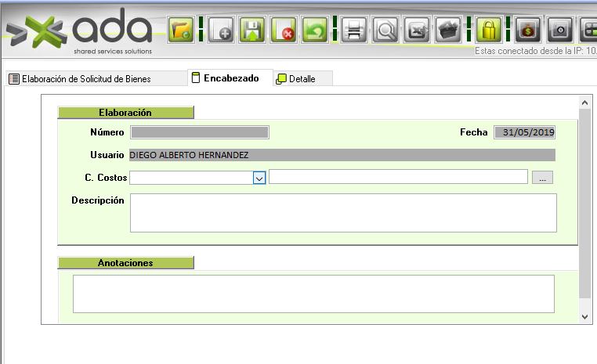Click the toolbar icon left of padlock
Screen dimensions: 597x364
coord(448,31)
